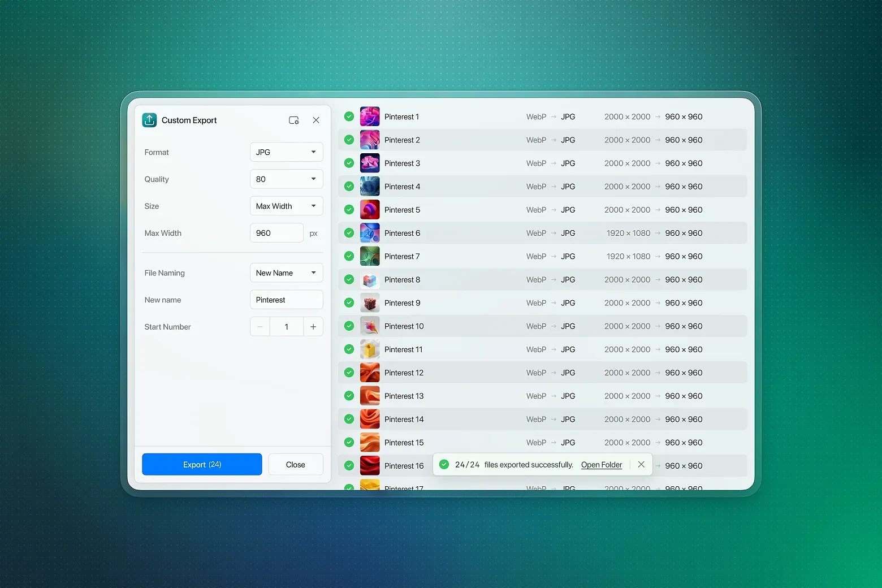Open Folder from the success notification
Viewport: 882px width, 588px height.
[x=601, y=464]
